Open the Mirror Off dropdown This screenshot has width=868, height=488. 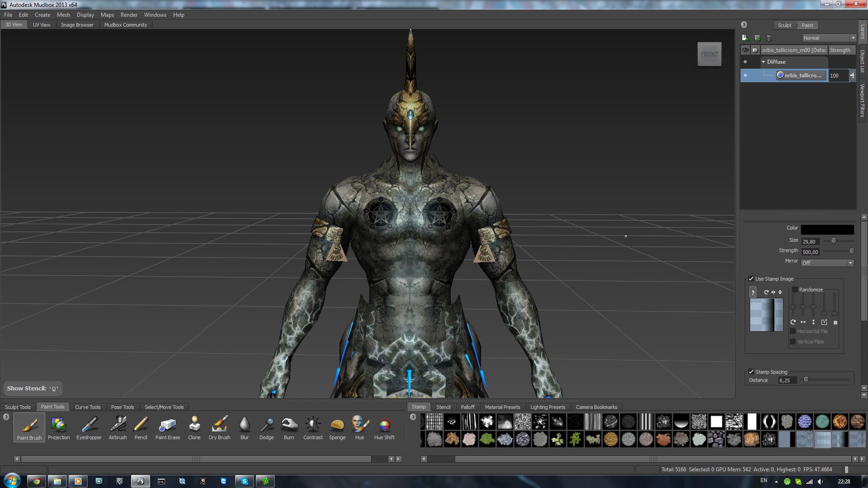[x=827, y=263]
